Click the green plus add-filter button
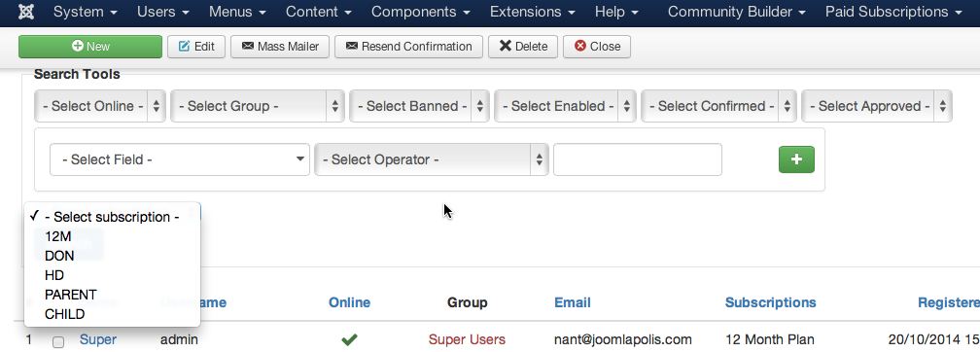This screenshot has width=980, height=352. coord(796,159)
